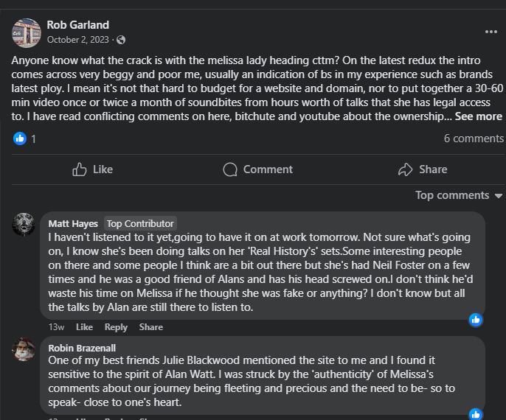
Task: Expand the Top comments sorting dropdown
Action: click(x=459, y=195)
